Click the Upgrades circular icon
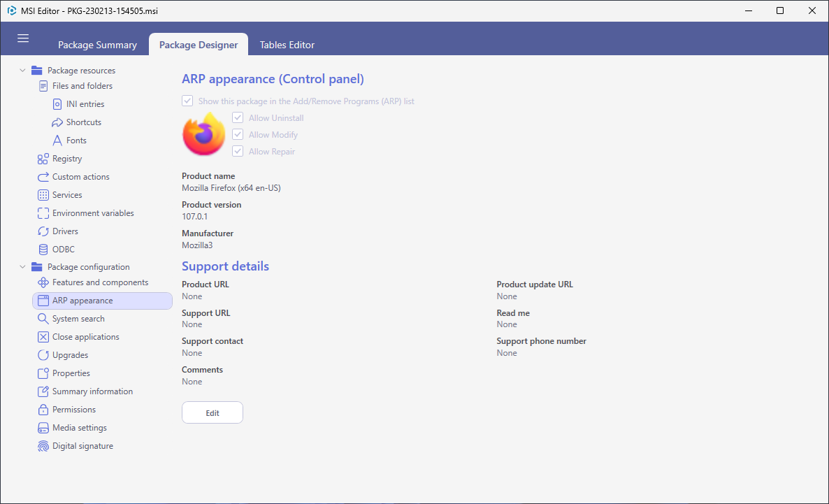This screenshot has width=829, height=504. [x=43, y=355]
